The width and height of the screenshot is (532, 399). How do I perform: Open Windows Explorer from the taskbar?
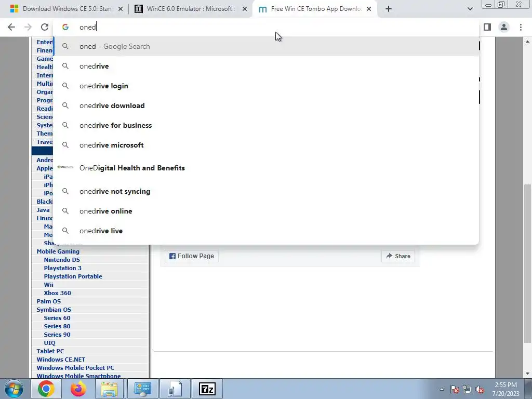click(x=109, y=389)
